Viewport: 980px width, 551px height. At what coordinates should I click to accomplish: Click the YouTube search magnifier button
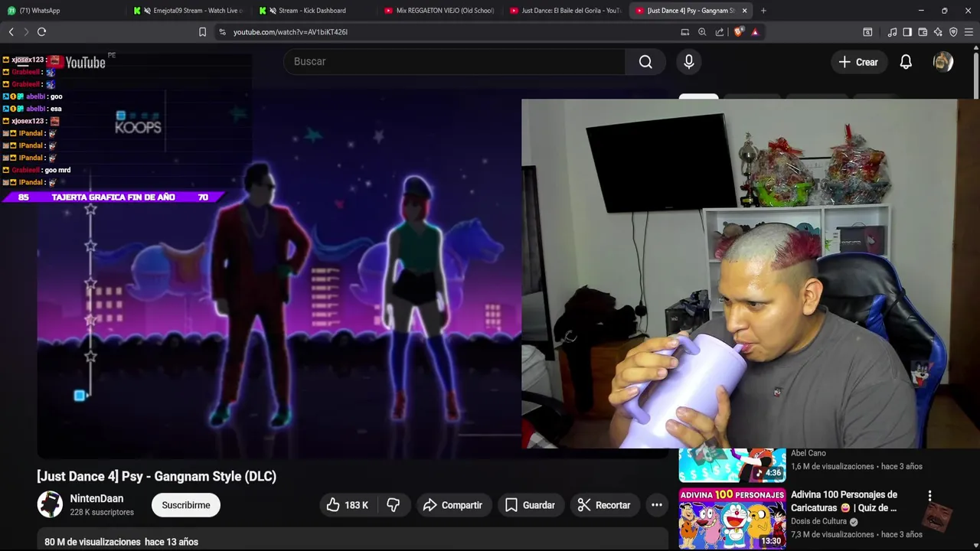(x=645, y=62)
